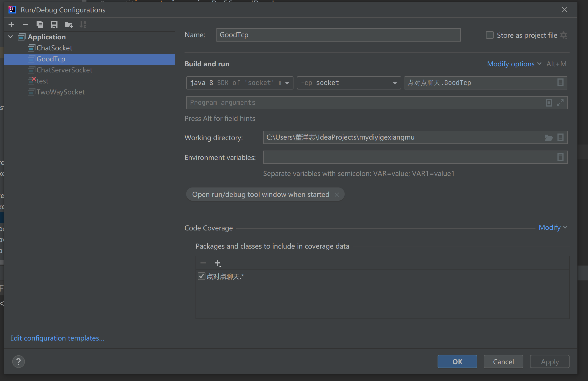The image size is (588, 381).
Task: Select ChatSocket configuration
Action: 54,48
